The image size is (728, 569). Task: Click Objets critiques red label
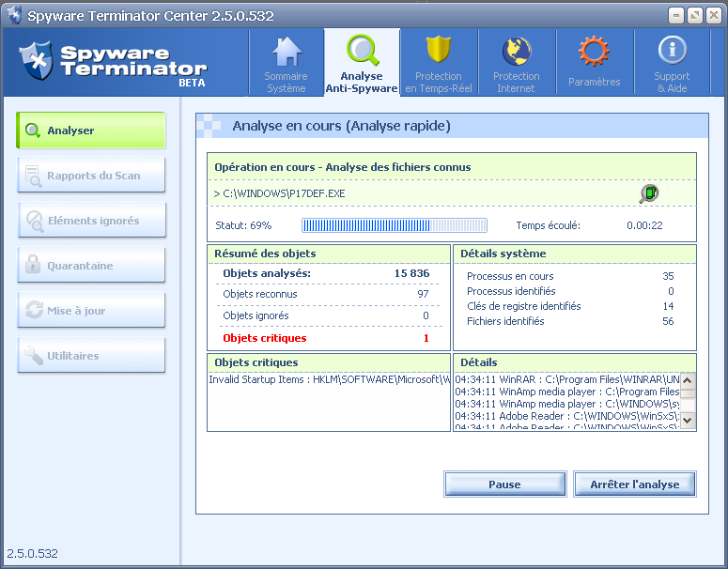(265, 338)
